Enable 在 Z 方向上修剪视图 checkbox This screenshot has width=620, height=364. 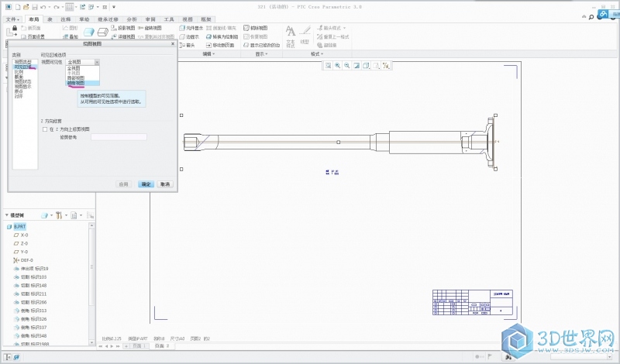tap(45, 129)
